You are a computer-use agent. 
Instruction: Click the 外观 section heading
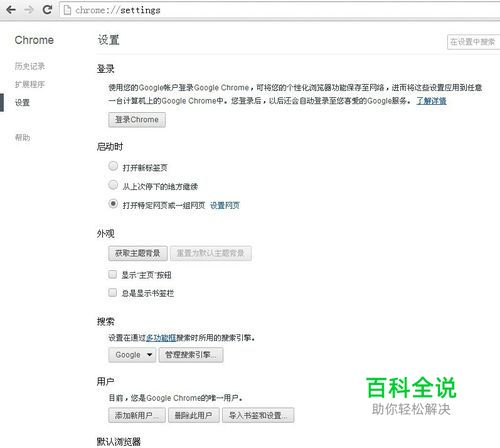coord(106,234)
